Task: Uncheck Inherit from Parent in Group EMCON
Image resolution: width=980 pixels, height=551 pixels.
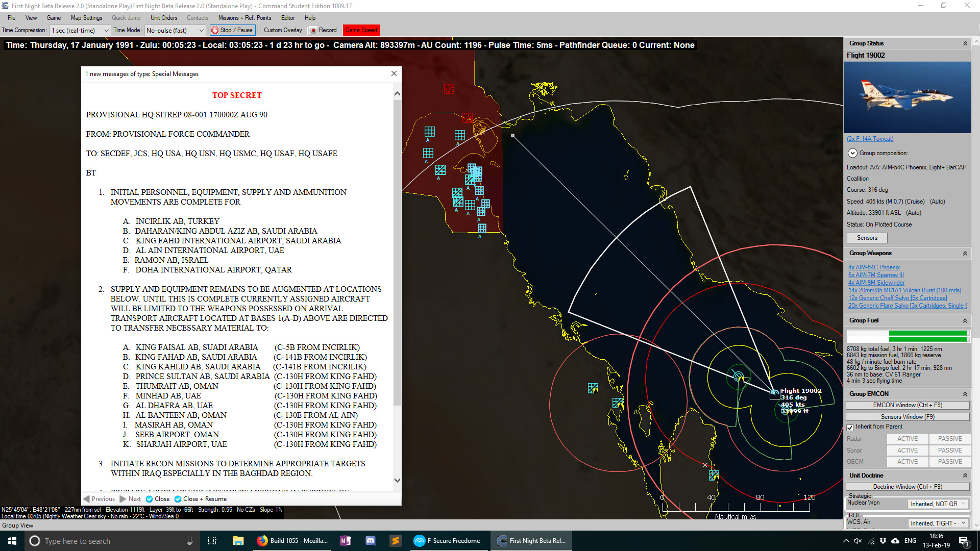Action: point(850,428)
